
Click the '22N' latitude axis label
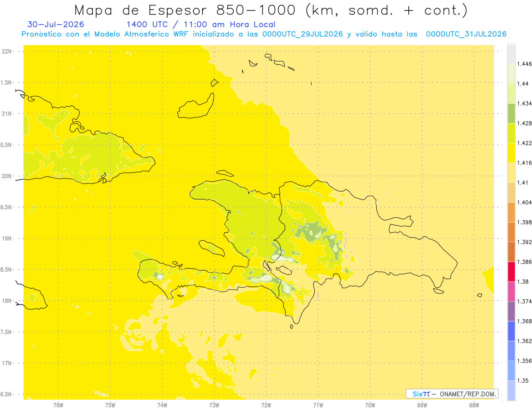tap(7, 51)
